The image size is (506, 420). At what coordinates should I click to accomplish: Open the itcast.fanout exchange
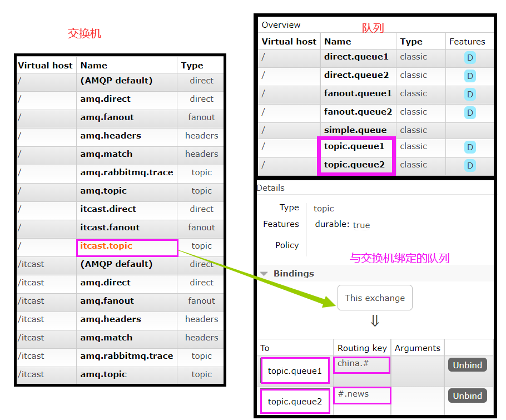click(110, 228)
